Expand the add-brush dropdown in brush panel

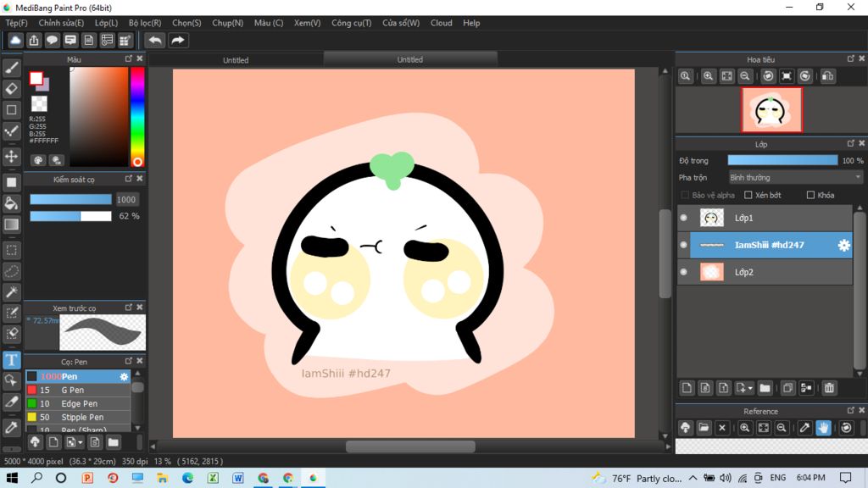click(x=81, y=442)
